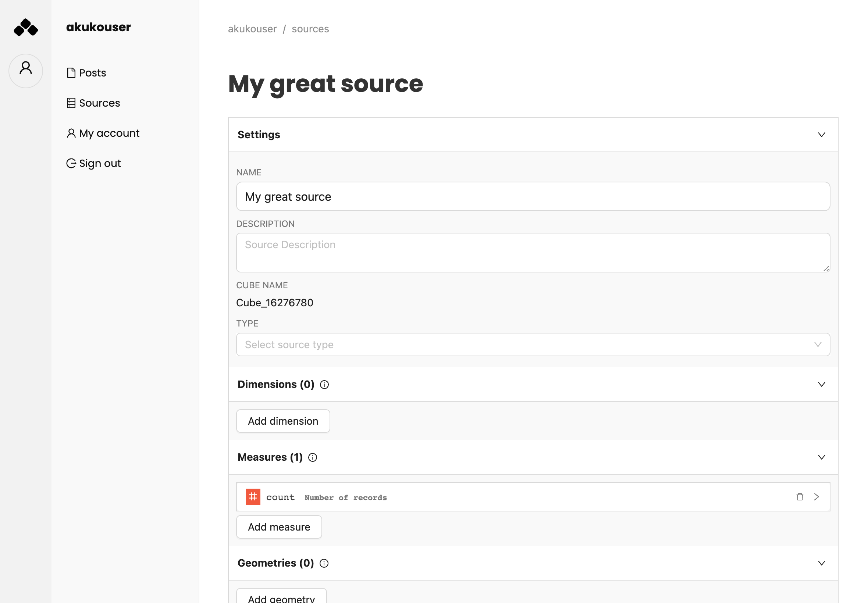Collapse the Dimensions section chevron
The height and width of the screenshot is (603, 868).
[x=821, y=384]
